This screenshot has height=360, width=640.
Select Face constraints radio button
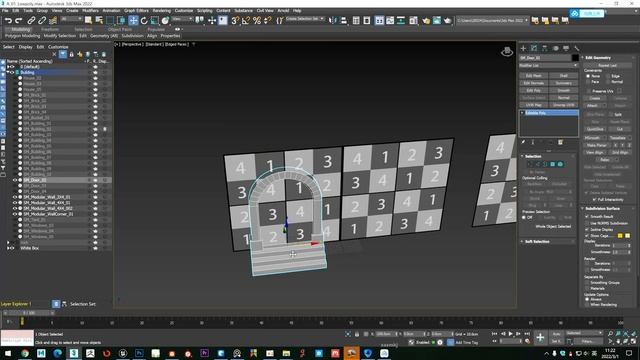pos(588,82)
